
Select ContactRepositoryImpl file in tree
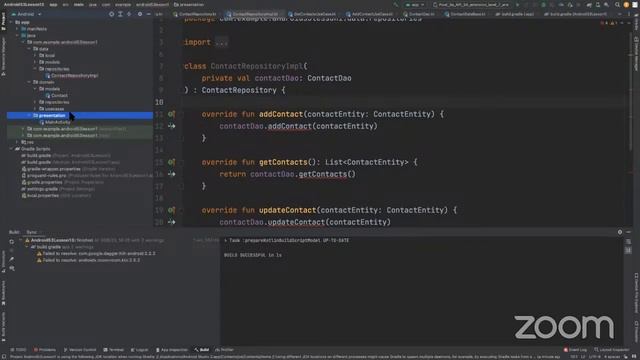(x=71, y=76)
